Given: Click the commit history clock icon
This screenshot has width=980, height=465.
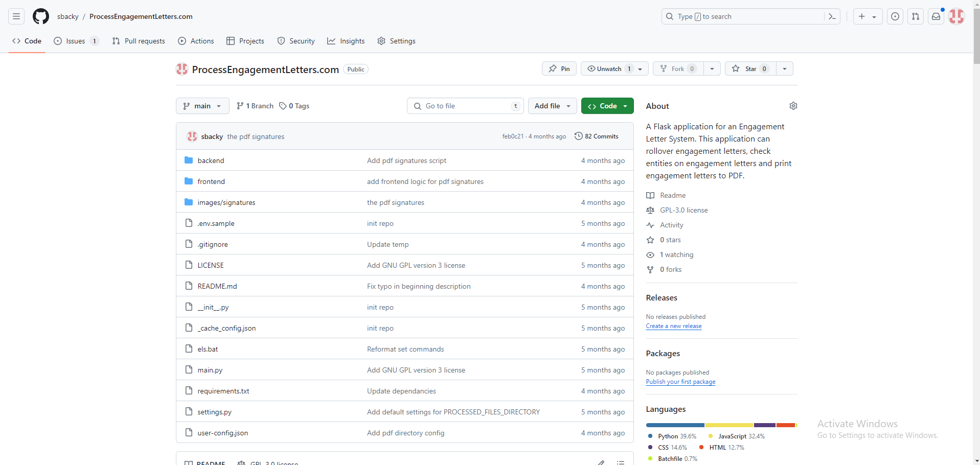Looking at the screenshot, I should (x=579, y=136).
